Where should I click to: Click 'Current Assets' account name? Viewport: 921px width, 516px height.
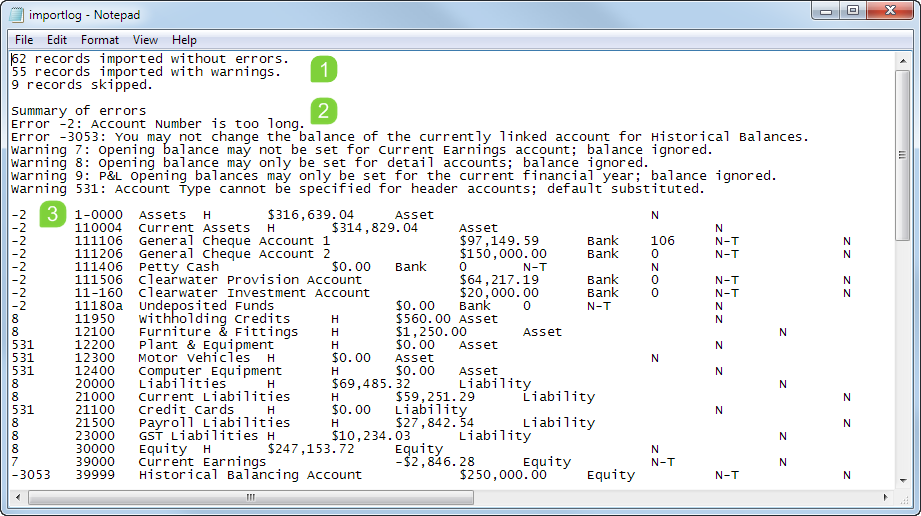pos(194,227)
